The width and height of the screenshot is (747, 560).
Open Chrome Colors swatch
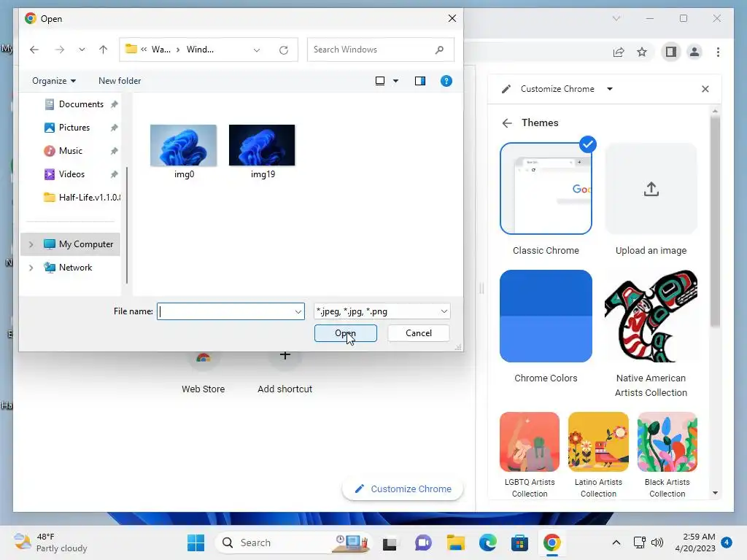[x=546, y=316]
